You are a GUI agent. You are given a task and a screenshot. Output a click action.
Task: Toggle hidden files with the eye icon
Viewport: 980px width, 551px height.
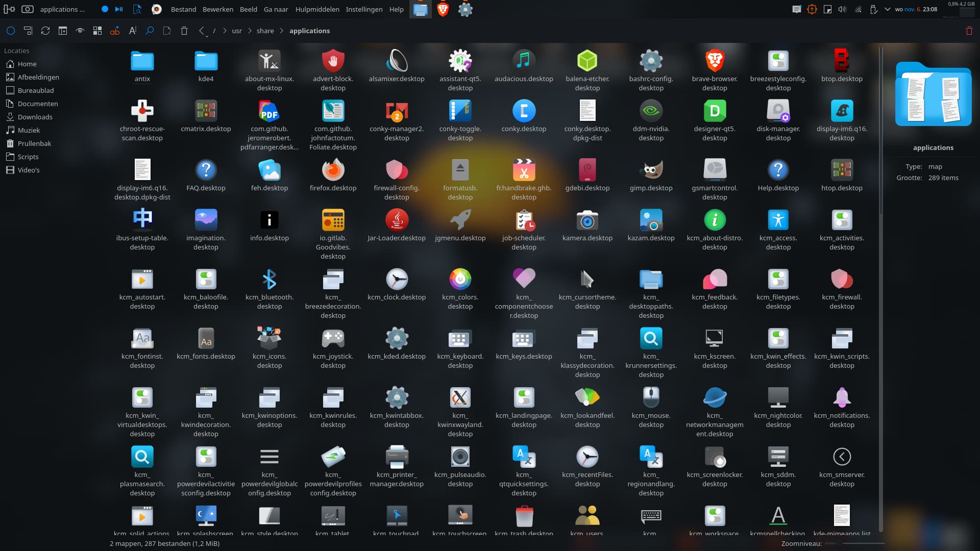(80, 31)
